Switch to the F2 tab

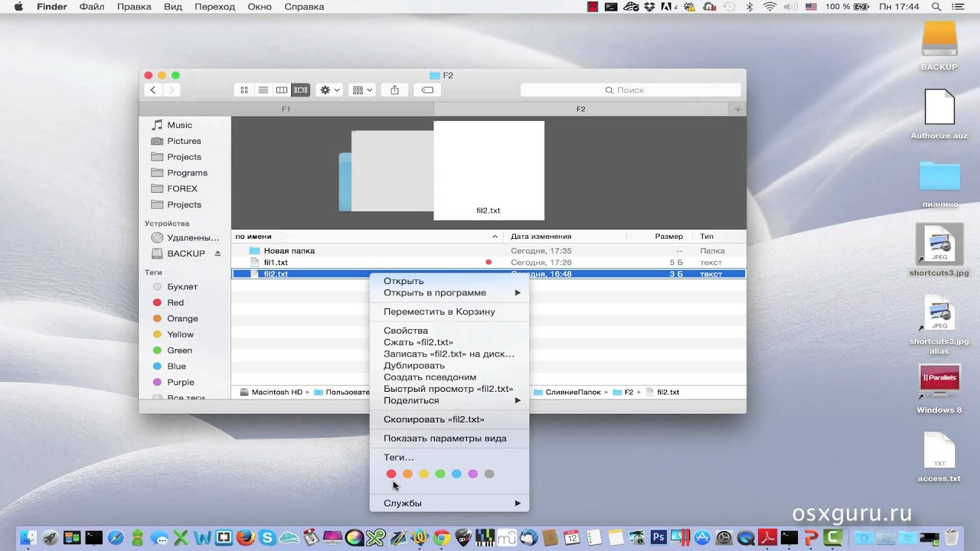click(581, 109)
